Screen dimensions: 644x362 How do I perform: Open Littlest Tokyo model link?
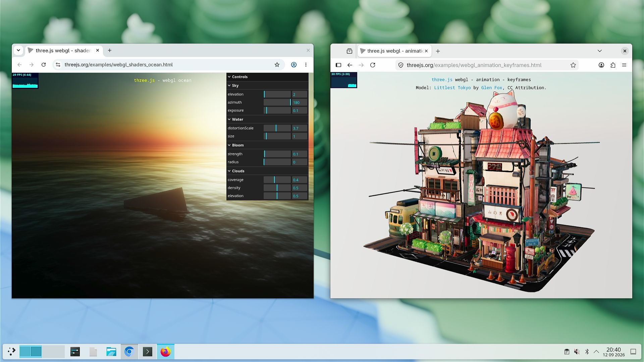452,88
